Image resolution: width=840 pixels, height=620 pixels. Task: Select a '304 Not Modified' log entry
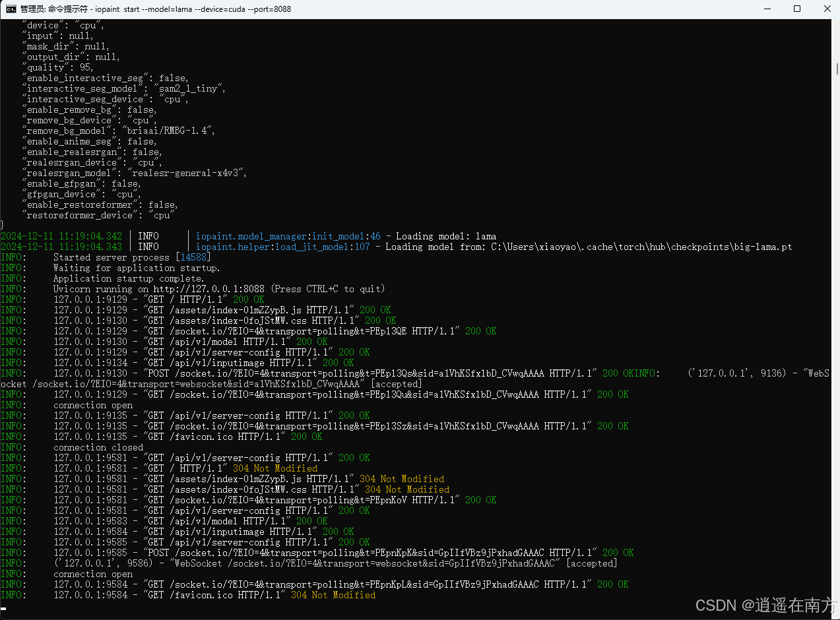point(273,468)
